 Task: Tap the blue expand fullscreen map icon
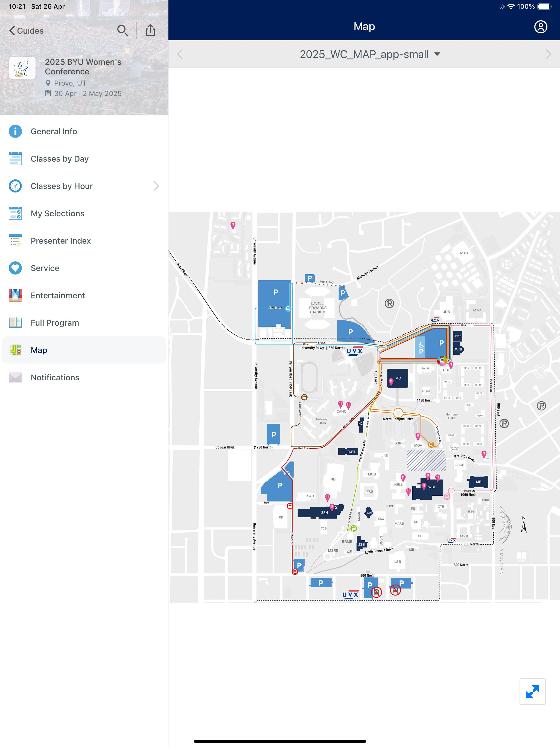(x=532, y=691)
